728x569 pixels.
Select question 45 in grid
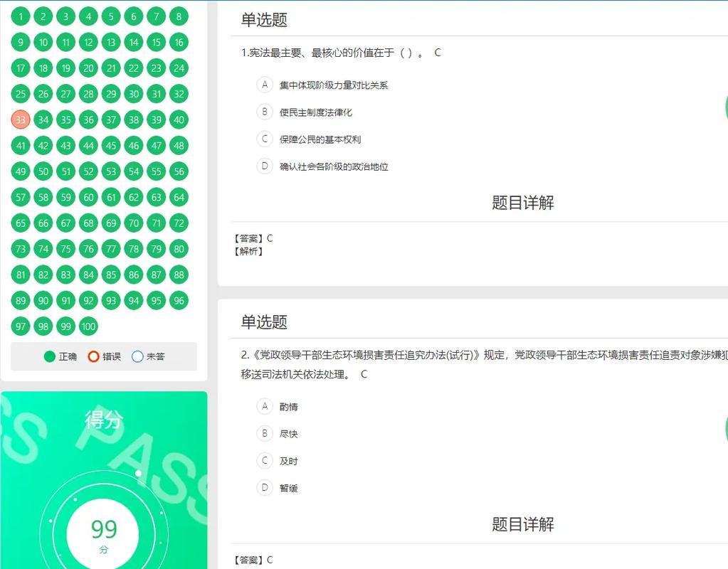[111, 146]
